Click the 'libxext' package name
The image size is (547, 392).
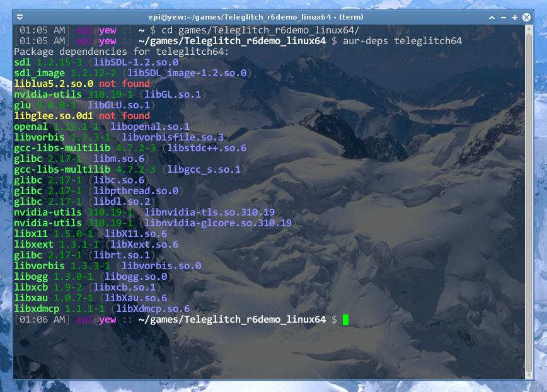34,245
